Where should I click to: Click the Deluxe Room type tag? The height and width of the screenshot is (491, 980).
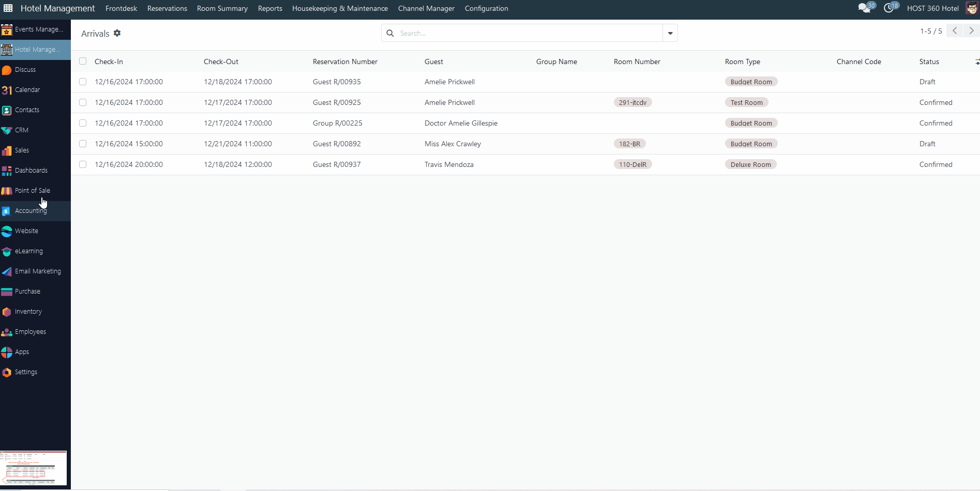[750, 164]
